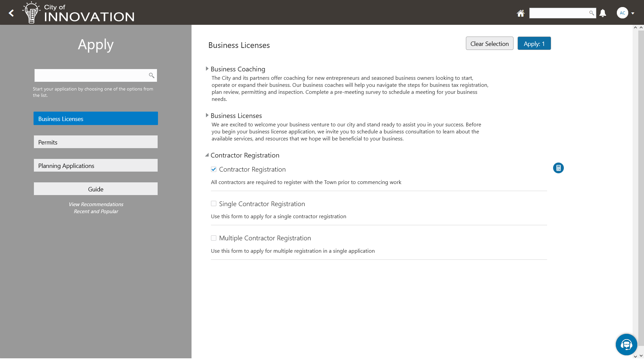Click the home navigation icon
This screenshot has height=362, width=644.
pyautogui.click(x=521, y=13)
